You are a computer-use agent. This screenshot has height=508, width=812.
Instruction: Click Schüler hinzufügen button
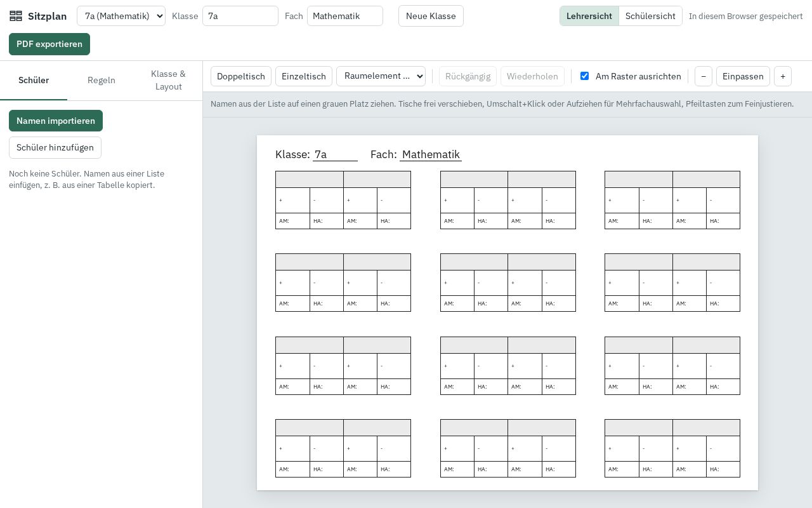55,147
